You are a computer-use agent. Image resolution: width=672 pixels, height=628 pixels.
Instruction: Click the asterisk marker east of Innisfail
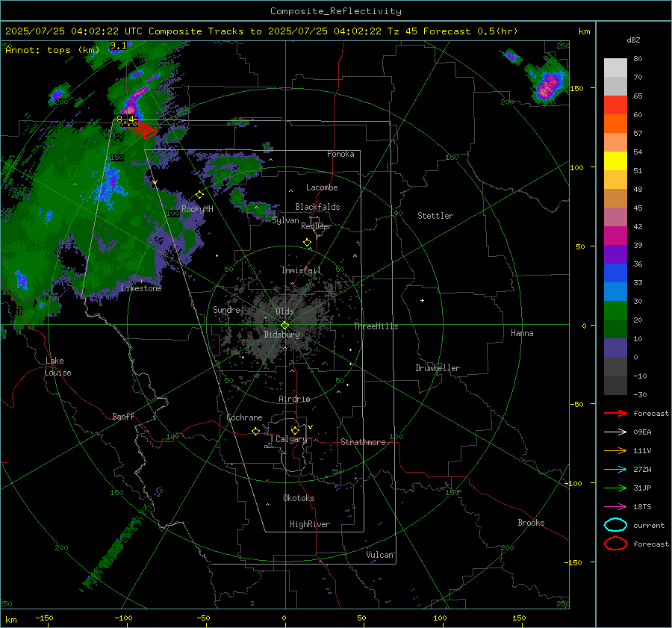[x=355, y=256]
